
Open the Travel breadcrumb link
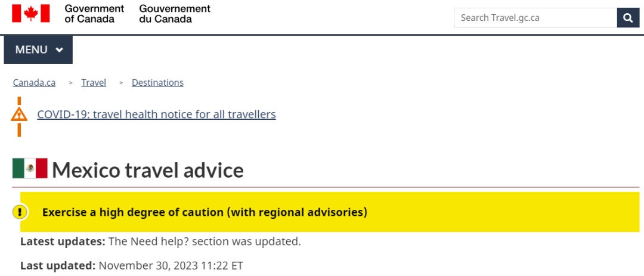pos(94,82)
